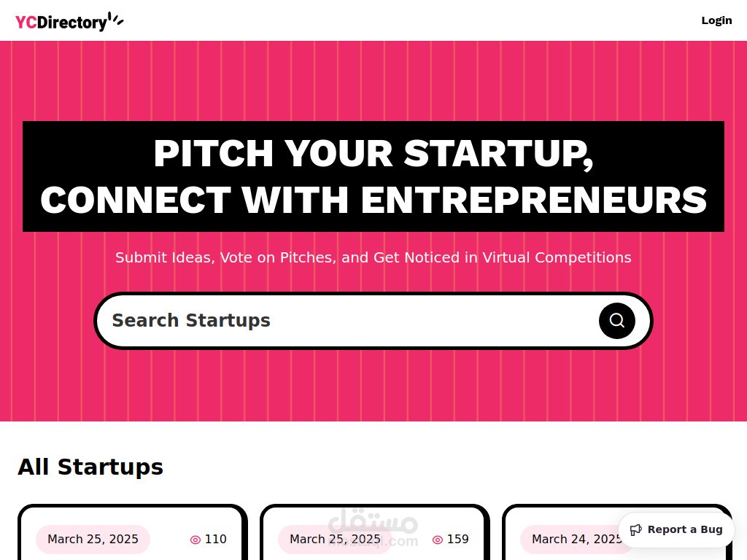The image size is (747, 560).
Task: Click the 159 view count
Action: (457, 540)
